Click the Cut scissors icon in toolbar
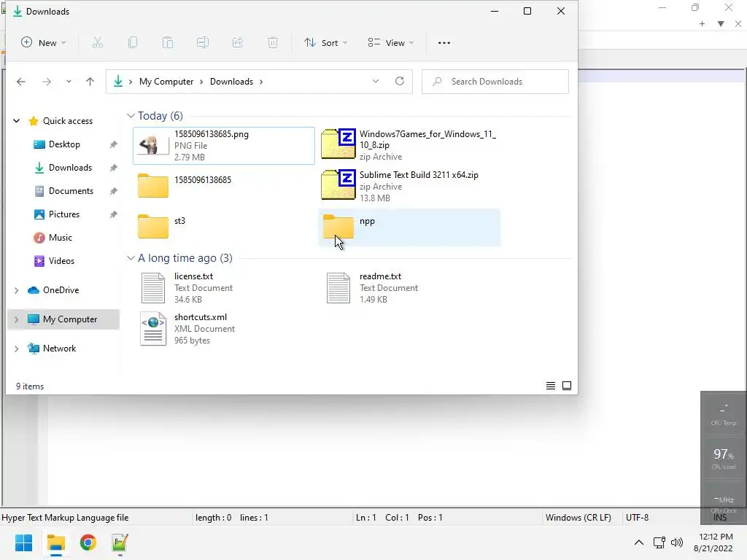 pos(98,43)
